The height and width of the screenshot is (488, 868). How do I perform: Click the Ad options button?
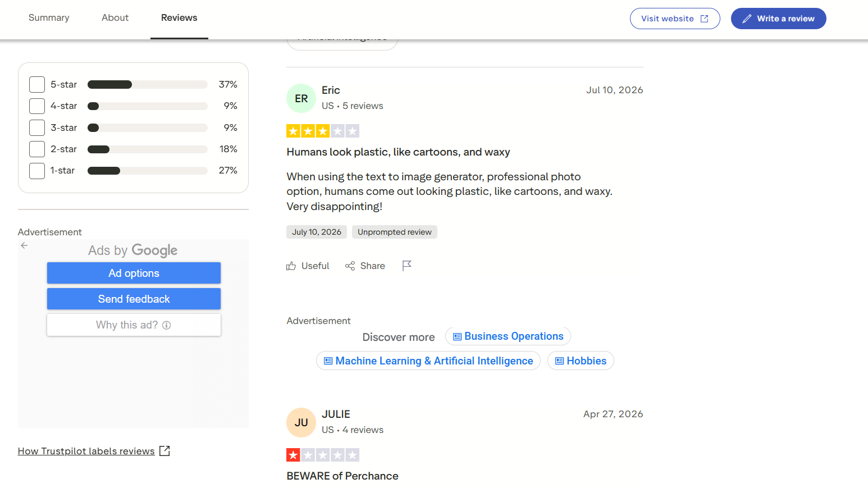click(134, 273)
